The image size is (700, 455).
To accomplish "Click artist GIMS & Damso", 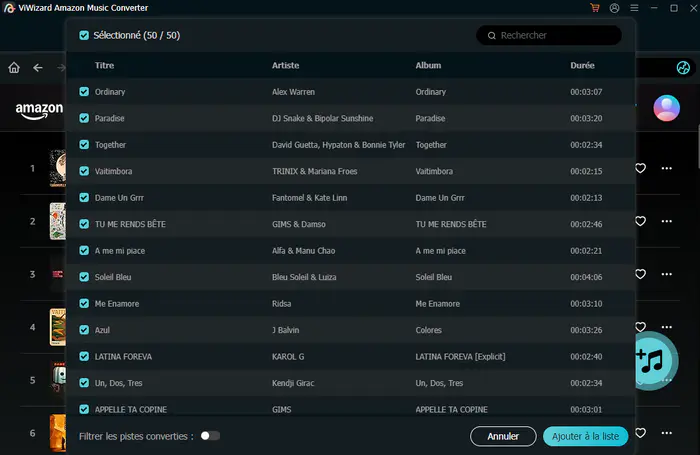I will coord(299,224).
